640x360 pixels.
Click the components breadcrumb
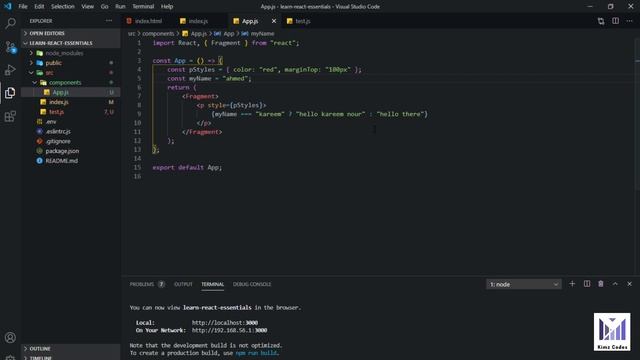pos(158,33)
